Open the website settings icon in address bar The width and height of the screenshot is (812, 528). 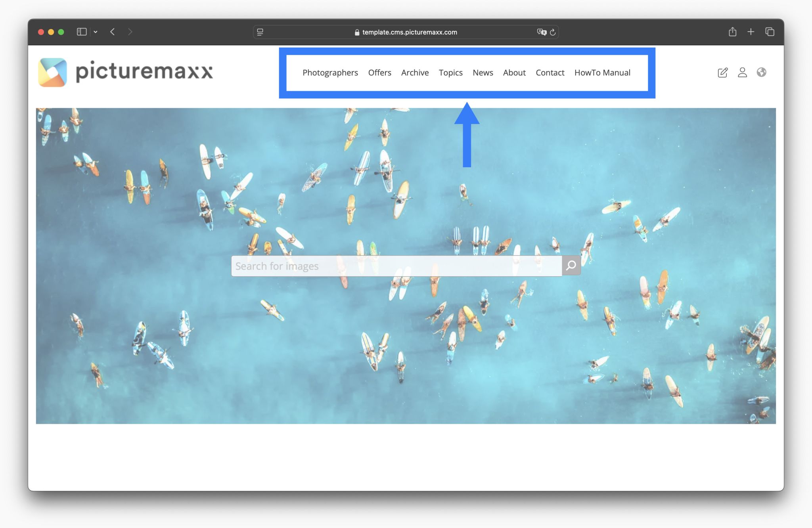click(260, 32)
